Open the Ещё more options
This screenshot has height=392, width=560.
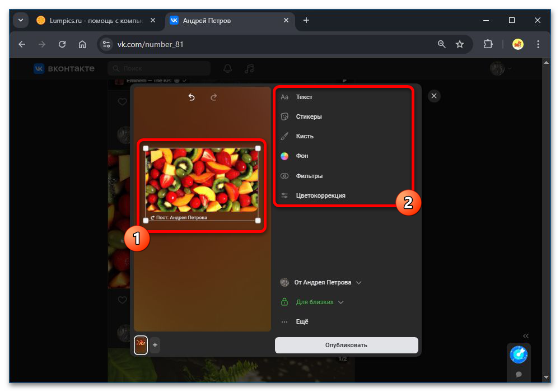[x=302, y=321]
